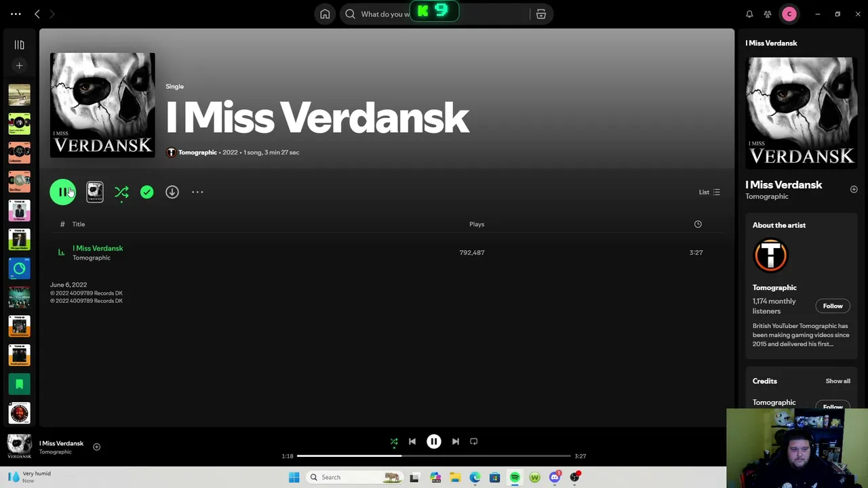This screenshot has width=868, height=488.
Task: Open the Windows Start menu
Action: tap(294, 477)
